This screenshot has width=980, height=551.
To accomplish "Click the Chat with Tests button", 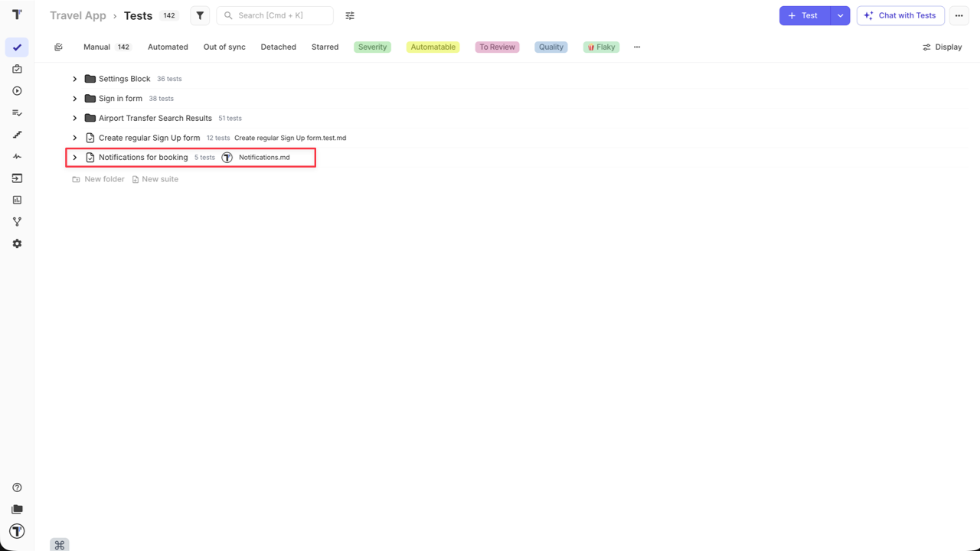I will pyautogui.click(x=900, y=15).
